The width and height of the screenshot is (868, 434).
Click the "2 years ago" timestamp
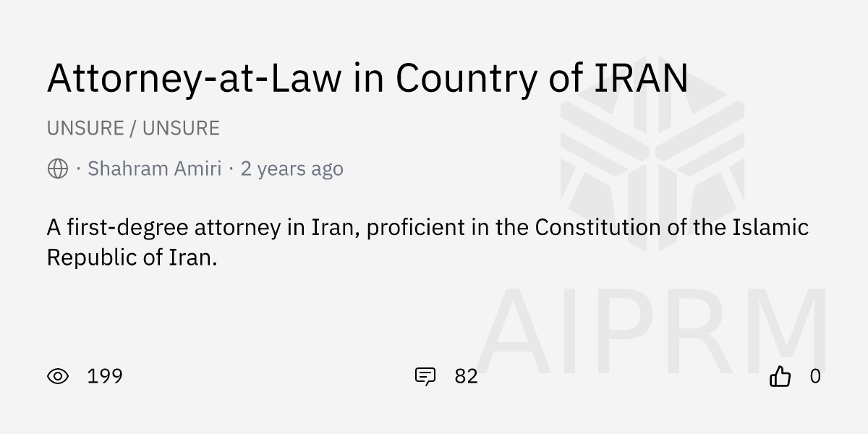tap(292, 168)
